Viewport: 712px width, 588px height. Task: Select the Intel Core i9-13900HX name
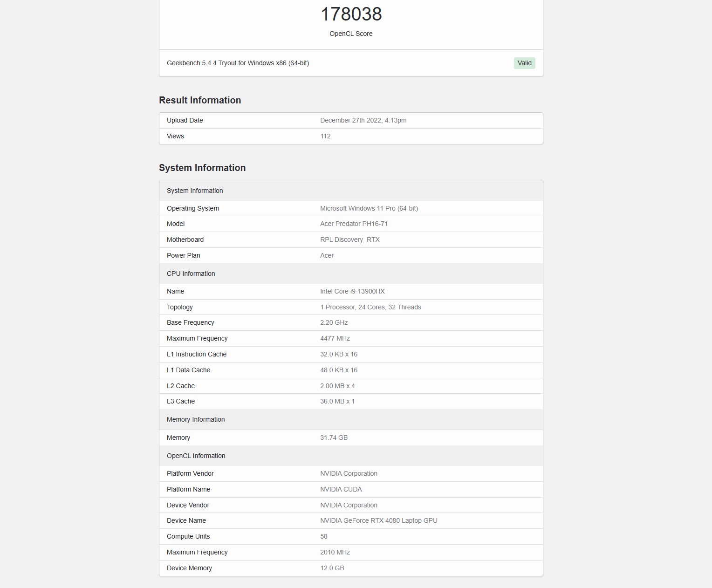[352, 291]
